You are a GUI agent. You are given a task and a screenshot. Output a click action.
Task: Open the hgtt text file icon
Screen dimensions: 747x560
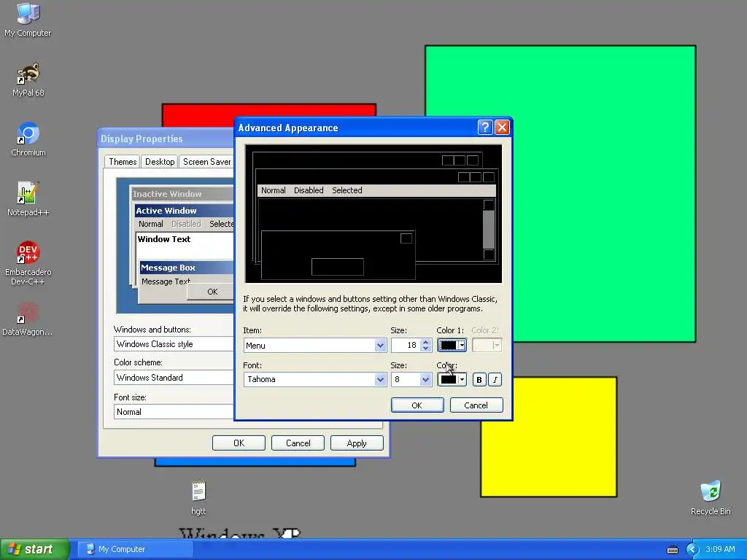coord(198,498)
